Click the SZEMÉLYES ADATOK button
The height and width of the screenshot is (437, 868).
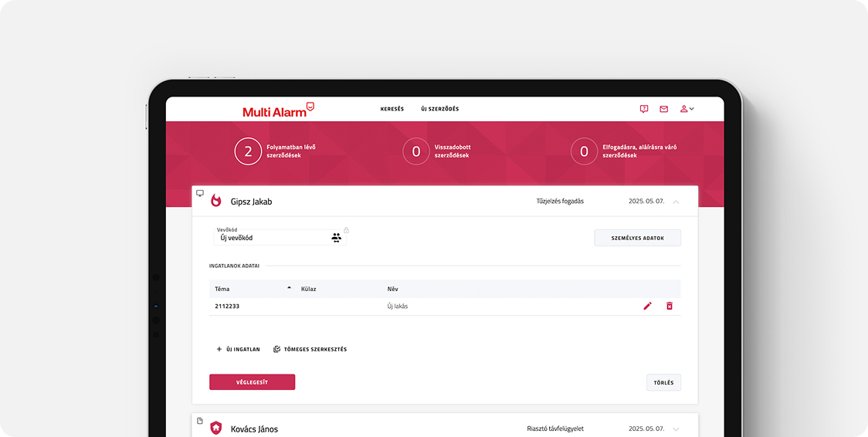(637, 238)
